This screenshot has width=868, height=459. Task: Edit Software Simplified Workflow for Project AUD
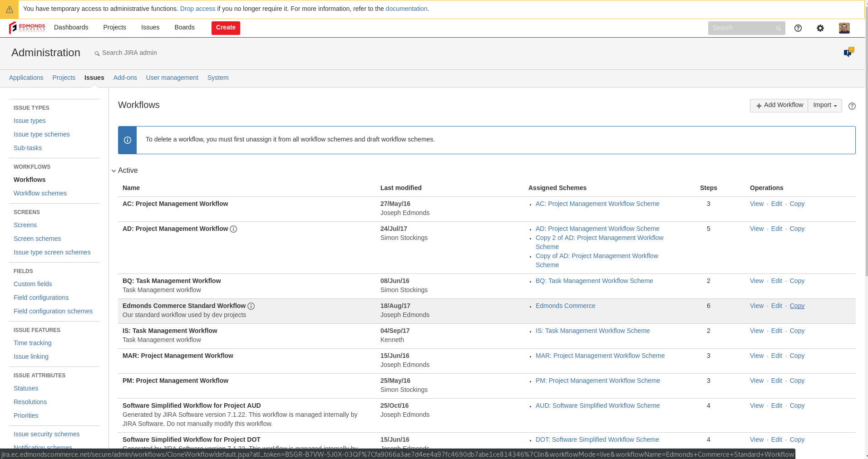(777, 405)
